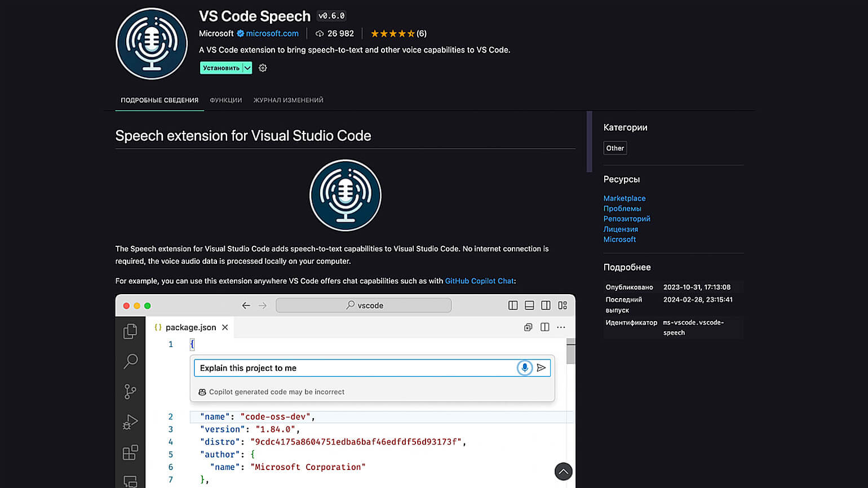Click the Run and Debug icon

pyautogui.click(x=130, y=422)
